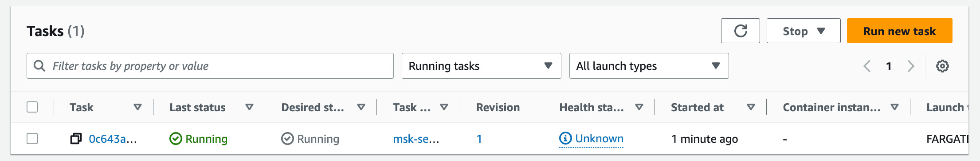Screen dimensions: 980x161
Task: Check the 0c643a task row checkbox
Action: tap(32, 139)
